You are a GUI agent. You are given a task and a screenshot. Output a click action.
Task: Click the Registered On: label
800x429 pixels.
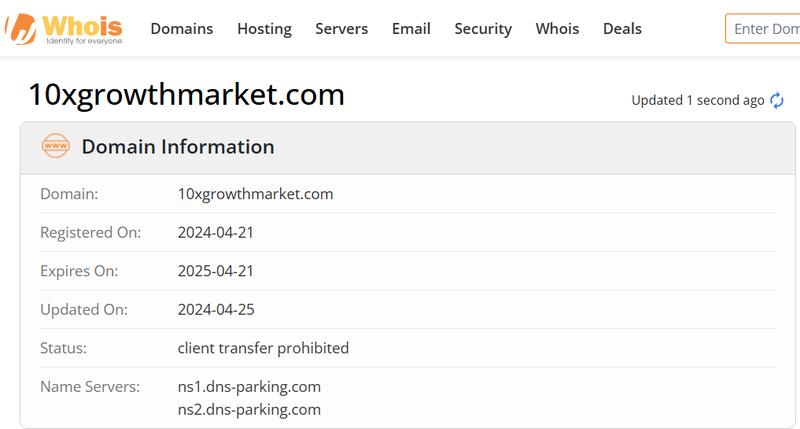tap(90, 233)
